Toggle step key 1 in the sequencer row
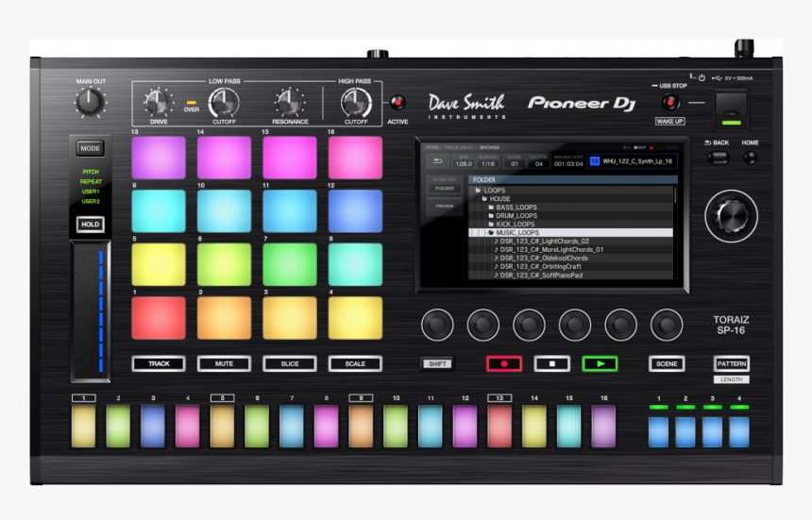The image size is (812, 520). [x=83, y=426]
